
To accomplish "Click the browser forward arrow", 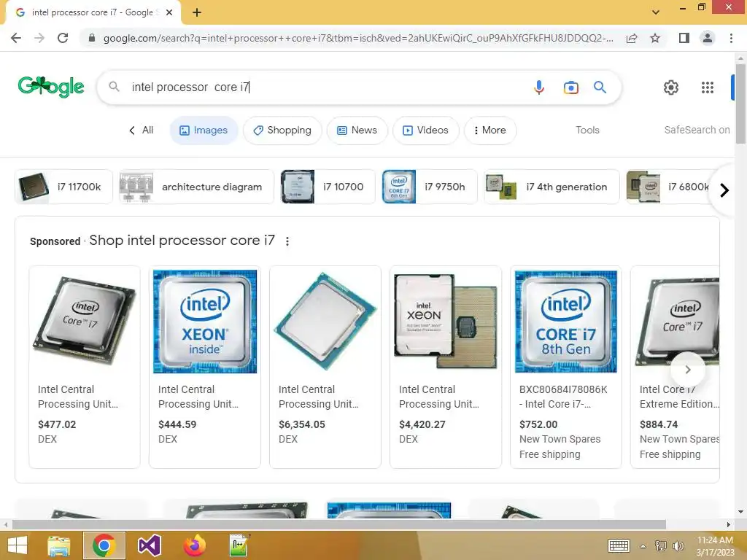I will pos(39,38).
